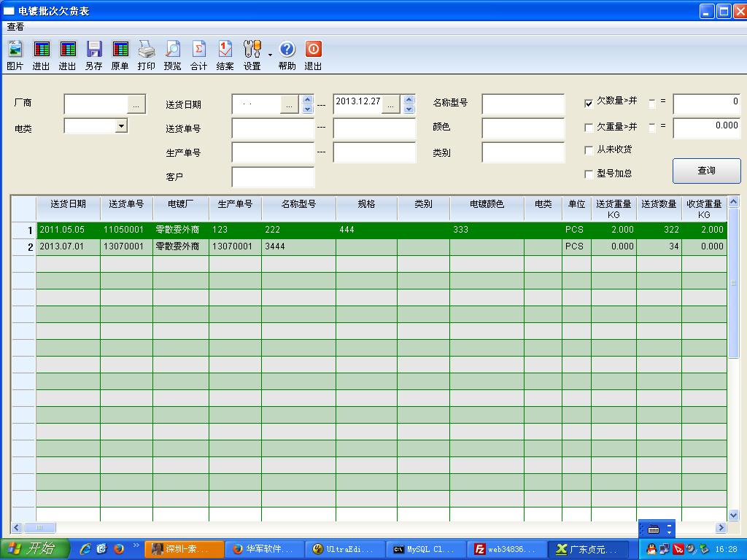This screenshot has width=747, height=560.
Task: Click horizontal scrollbar left arrow
Action: [x=17, y=527]
